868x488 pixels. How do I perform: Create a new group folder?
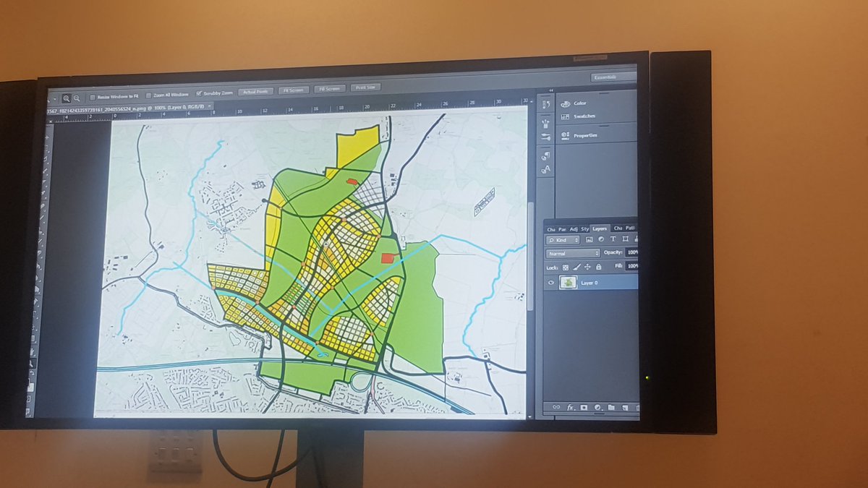pos(611,408)
